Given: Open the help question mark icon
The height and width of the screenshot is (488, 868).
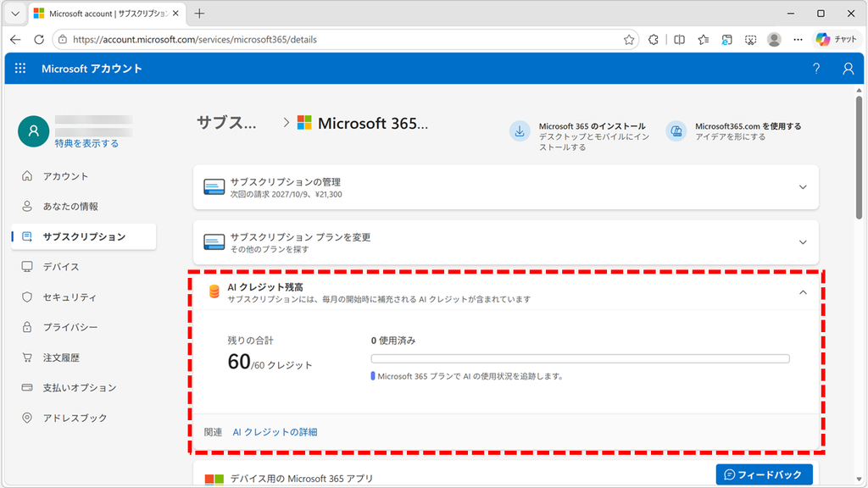Looking at the screenshot, I should 816,68.
